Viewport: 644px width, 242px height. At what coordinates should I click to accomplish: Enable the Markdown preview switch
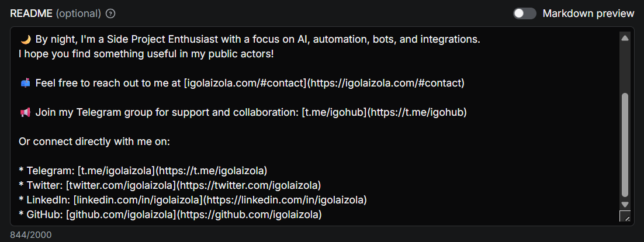point(524,13)
